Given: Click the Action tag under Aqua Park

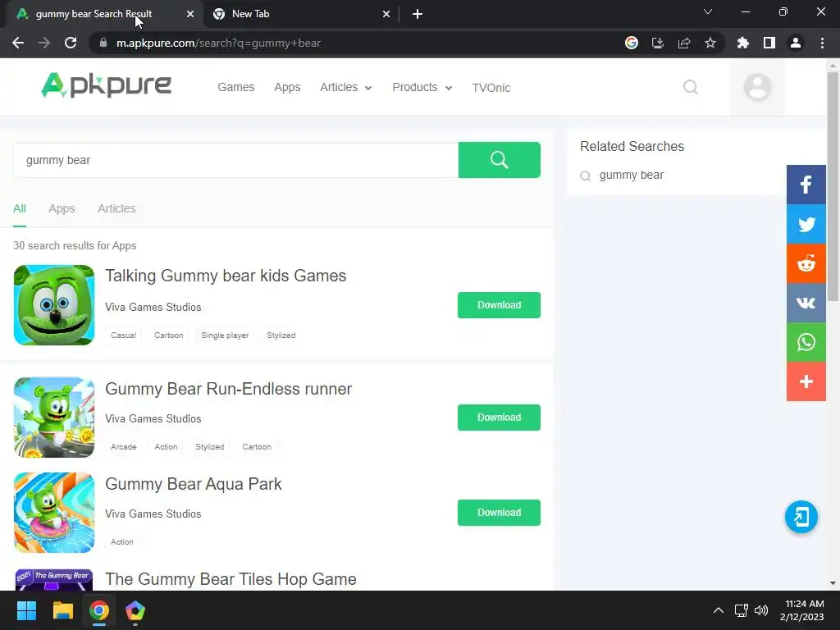Looking at the screenshot, I should click(122, 542).
